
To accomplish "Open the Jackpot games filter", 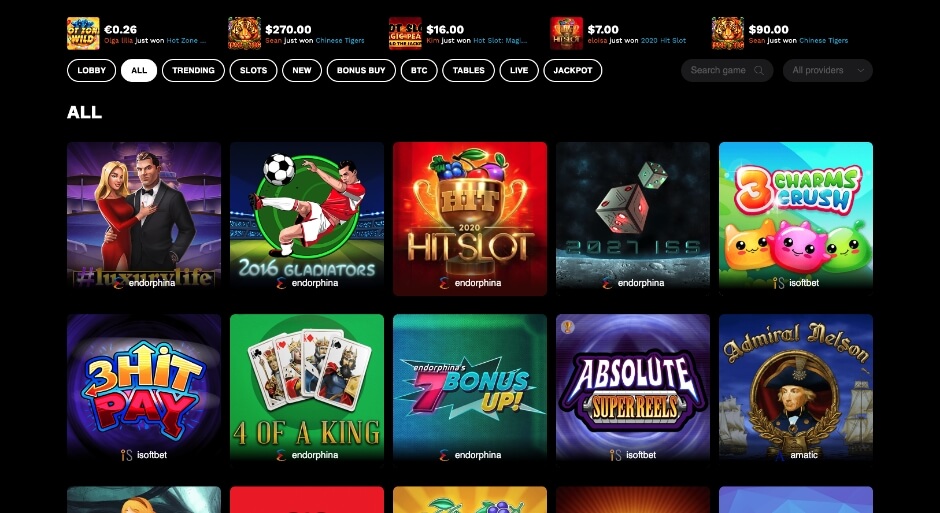I will [x=573, y=71].
